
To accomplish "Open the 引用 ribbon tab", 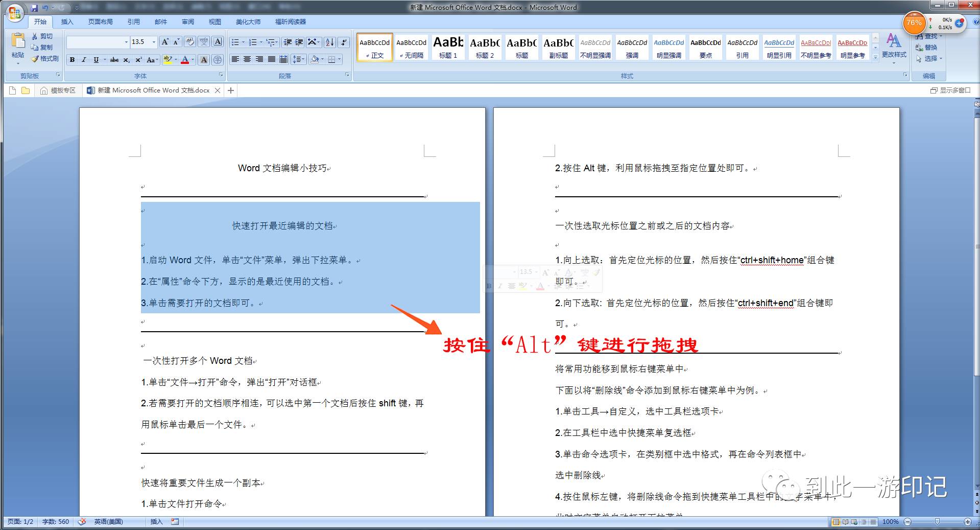I will [x=133, y=22].
